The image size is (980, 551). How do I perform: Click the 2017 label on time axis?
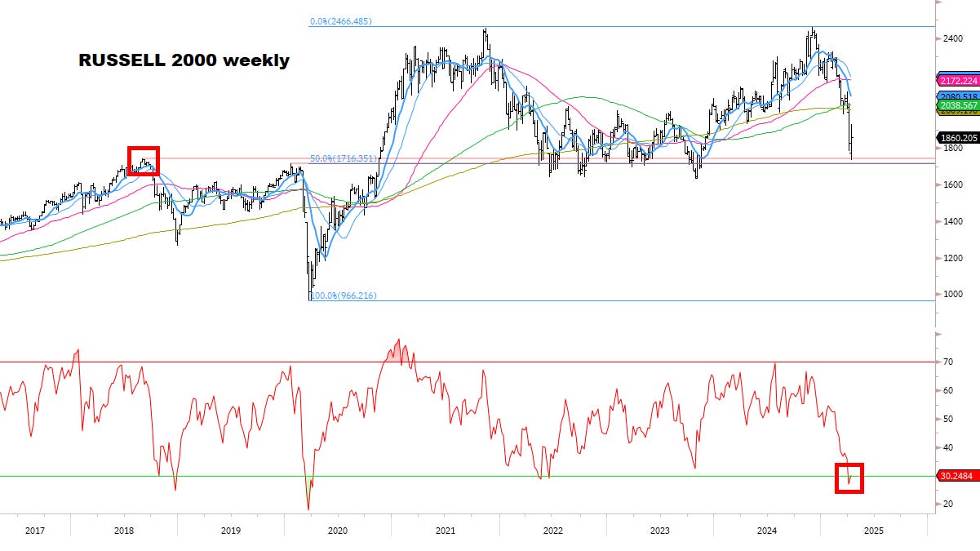(x=34, y=531)
